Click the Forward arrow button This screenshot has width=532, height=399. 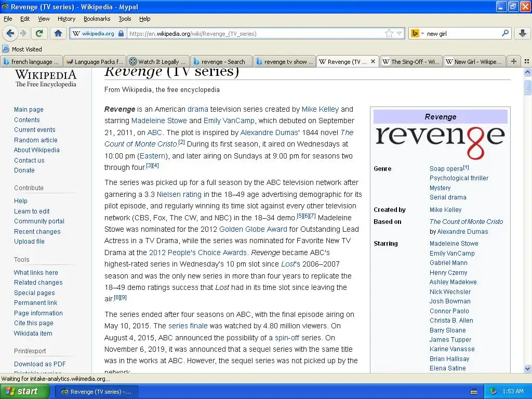(x=23, y=33)
